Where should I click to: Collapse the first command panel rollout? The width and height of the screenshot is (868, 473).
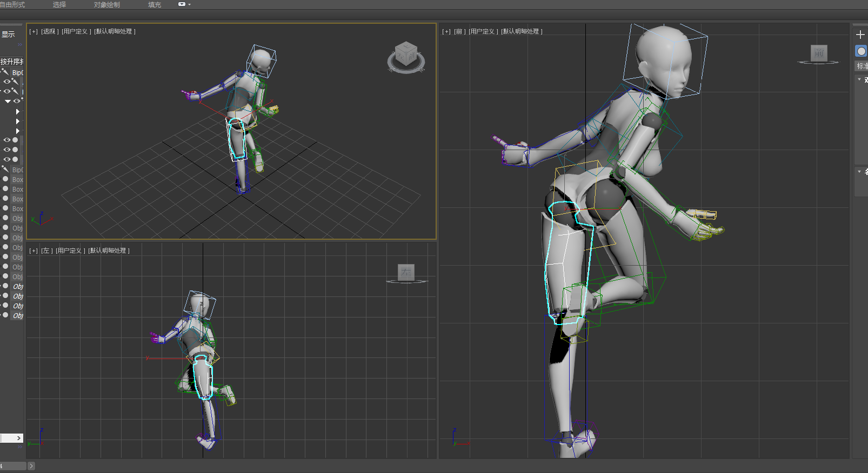point(859,79)
